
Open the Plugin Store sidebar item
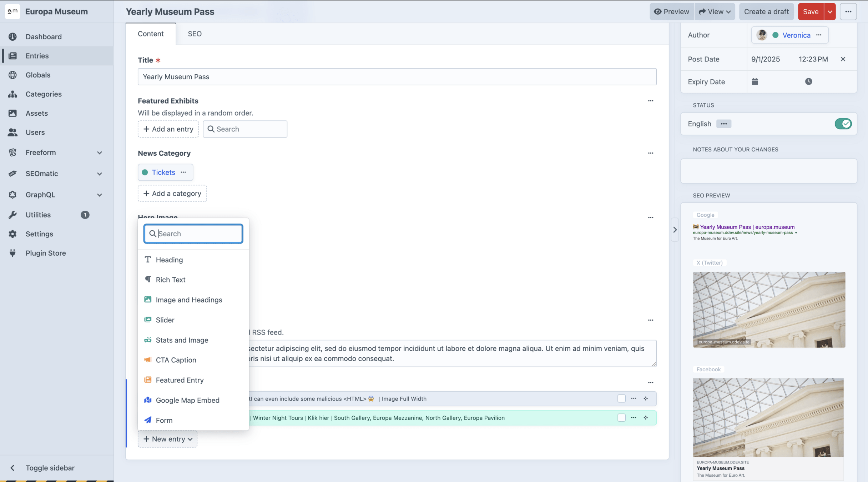46,253
